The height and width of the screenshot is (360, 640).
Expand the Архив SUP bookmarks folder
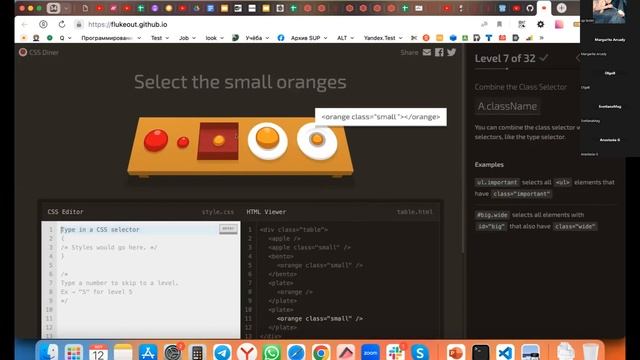pyautogui.click(x=309, y=38)
